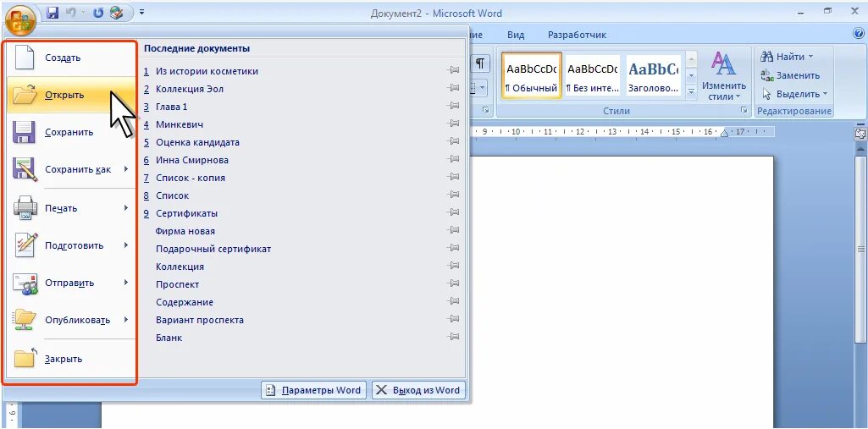The image size is (868, 429).
Task: Pin Коллекция to the list
Action: tap(453, 266)
